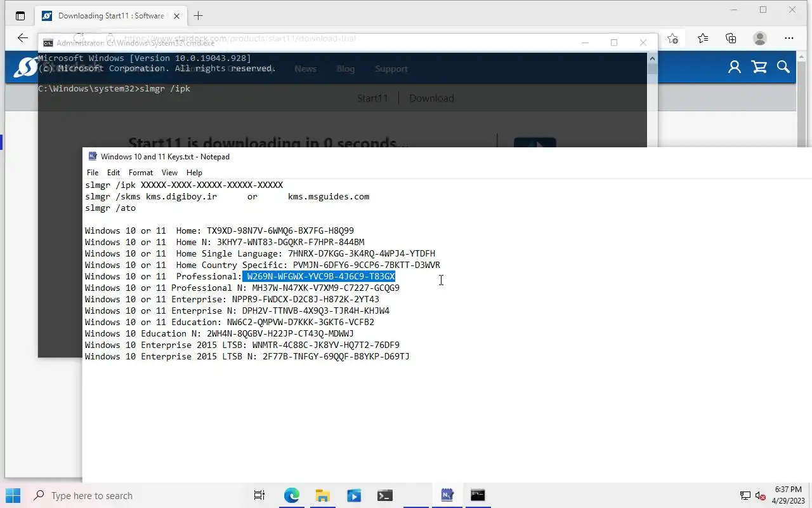Open the Notepad Format menu
This screenshot has width=812, height=508.
141,173
